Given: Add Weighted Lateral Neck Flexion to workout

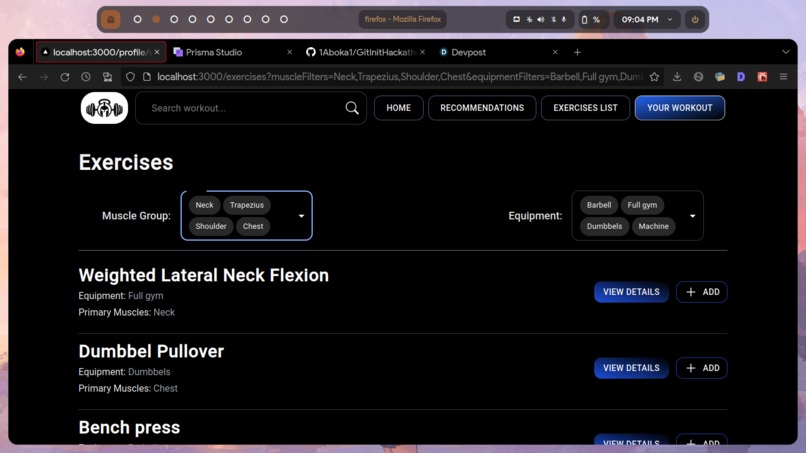Looking at the screenshot, I should pyautogui.click(x=702, y=292).
